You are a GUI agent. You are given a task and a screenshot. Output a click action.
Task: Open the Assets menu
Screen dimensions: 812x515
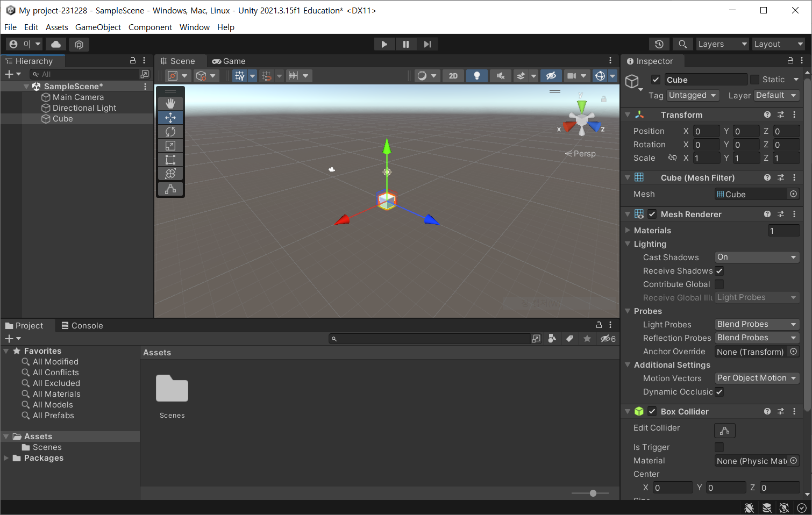tap(57, 27)
